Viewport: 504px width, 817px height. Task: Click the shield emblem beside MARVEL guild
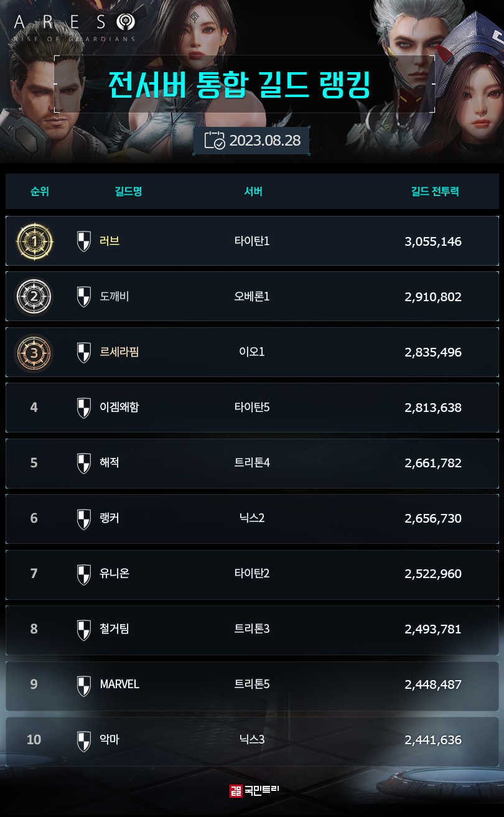pos(83,685)
